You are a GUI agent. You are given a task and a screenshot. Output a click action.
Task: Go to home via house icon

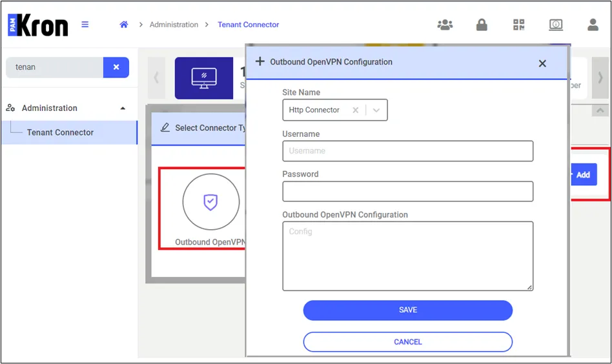124,25
